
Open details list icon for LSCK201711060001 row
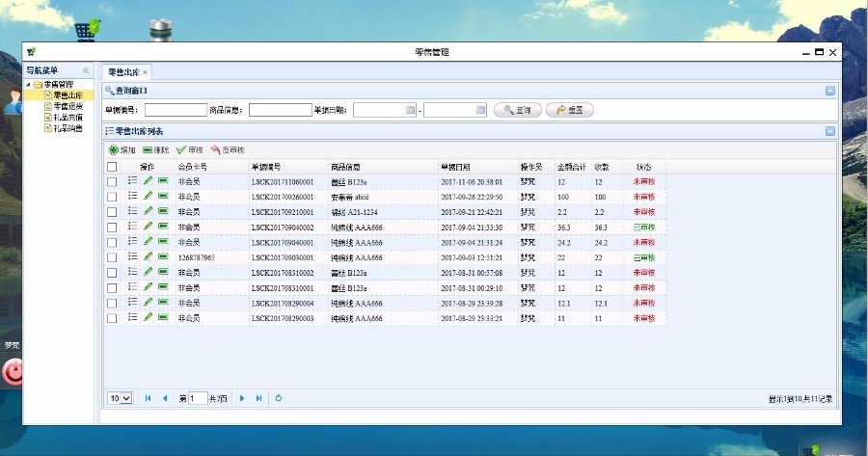coord(132,180)
